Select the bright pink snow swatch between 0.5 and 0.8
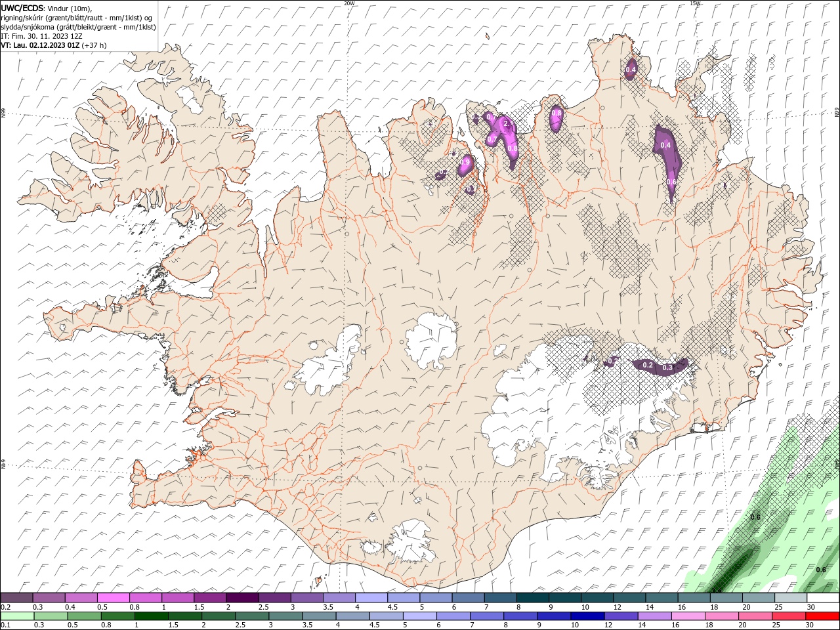This screenshot has width=840, height=630. pyautogui.click(x=114, y=597)
